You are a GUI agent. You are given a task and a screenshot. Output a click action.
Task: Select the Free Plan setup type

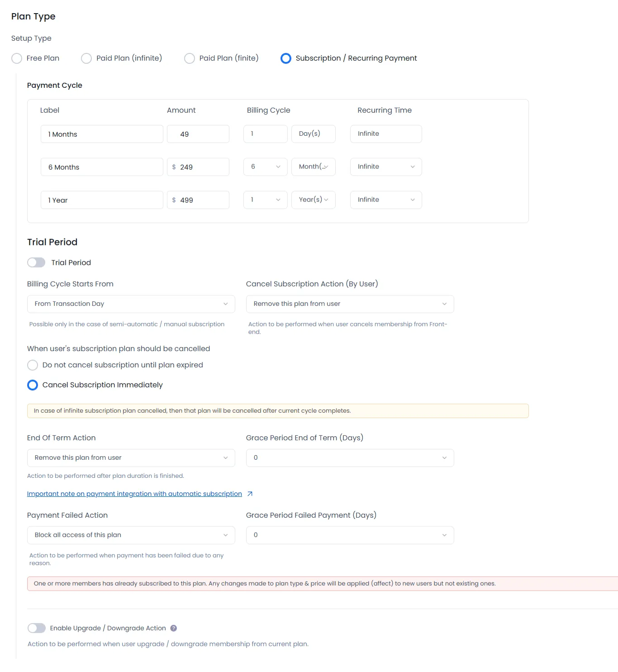(17, 58)
